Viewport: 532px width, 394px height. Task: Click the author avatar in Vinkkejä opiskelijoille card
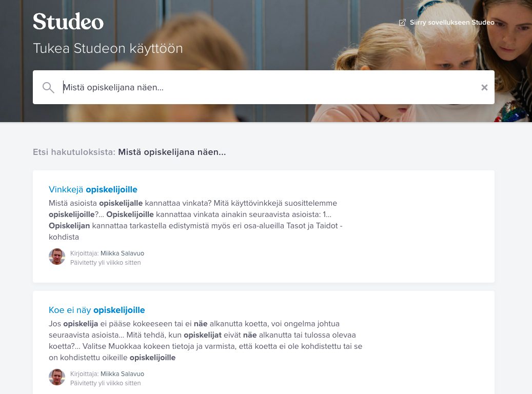57,257
